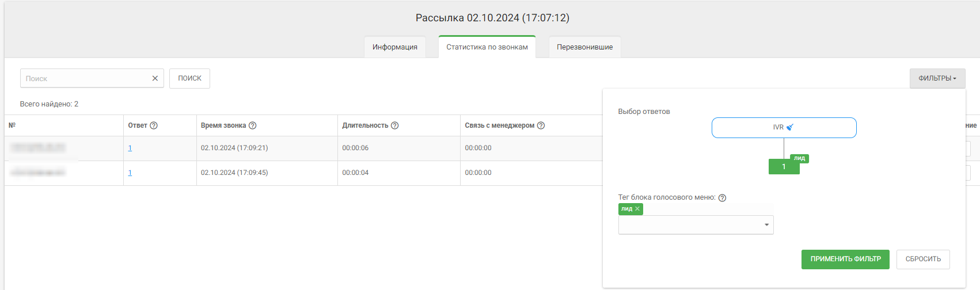980x290 pixels.
Task: Open the voice menu tag dropdown
Action: [766, 225]
